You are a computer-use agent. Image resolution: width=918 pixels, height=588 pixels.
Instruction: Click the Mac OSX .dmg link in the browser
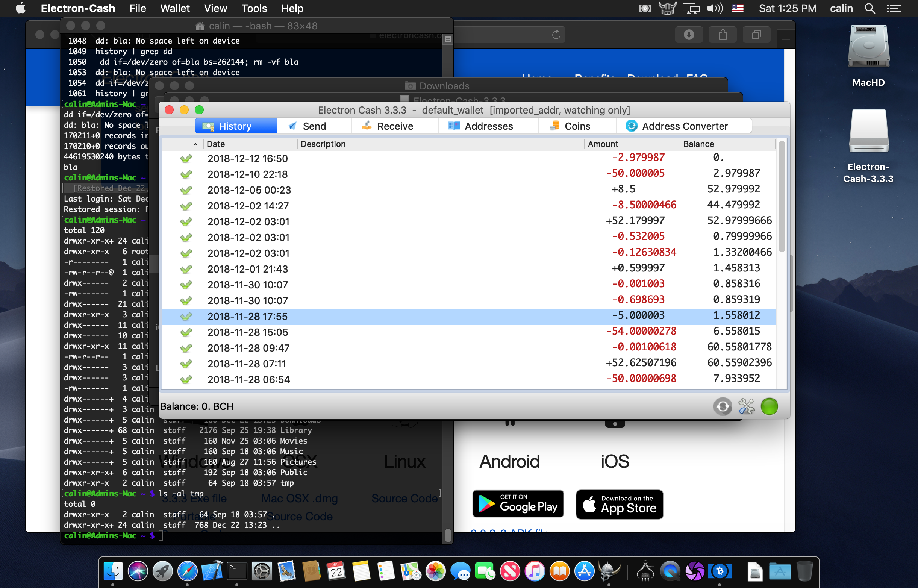pyautogui.click(x=299, y=499)
